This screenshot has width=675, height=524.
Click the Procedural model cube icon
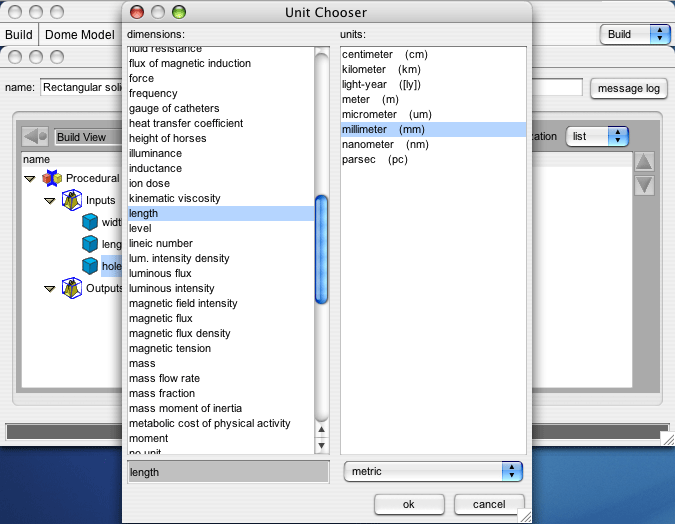click(52, 178)
